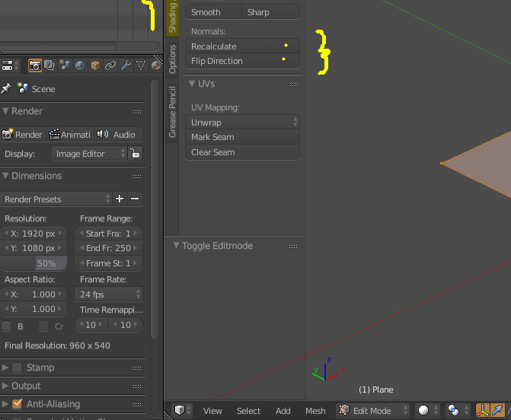Open the Add menu in 3D header

pos(283,411)
